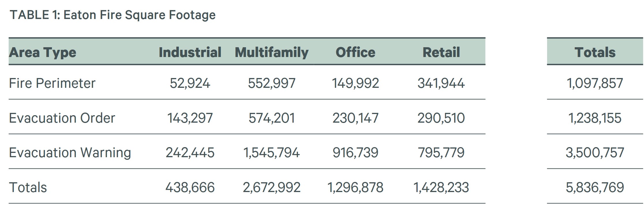644x205 pixels.
Task: Select the Office column header
Action: coord(355,52)
